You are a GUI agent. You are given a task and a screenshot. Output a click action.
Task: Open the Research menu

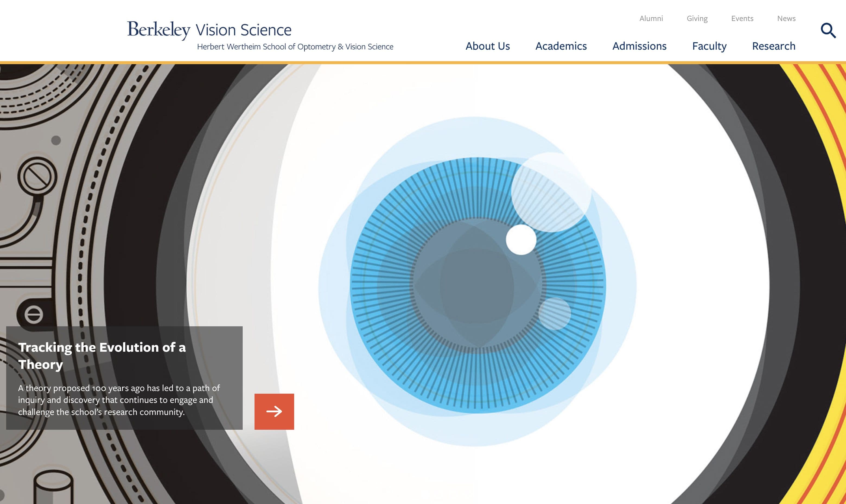click(773, 46)
